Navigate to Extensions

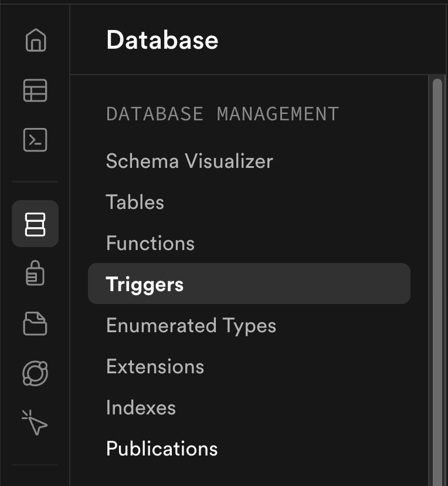pyautogui.click(x=155, y=366)
